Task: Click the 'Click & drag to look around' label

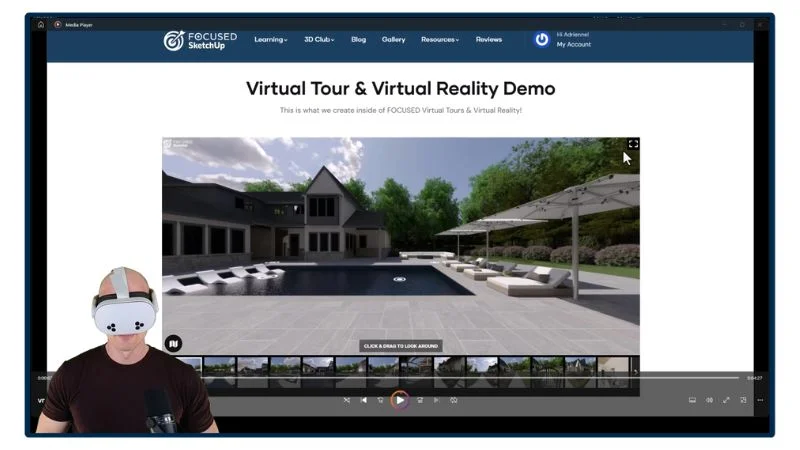Action: [401, 346]
